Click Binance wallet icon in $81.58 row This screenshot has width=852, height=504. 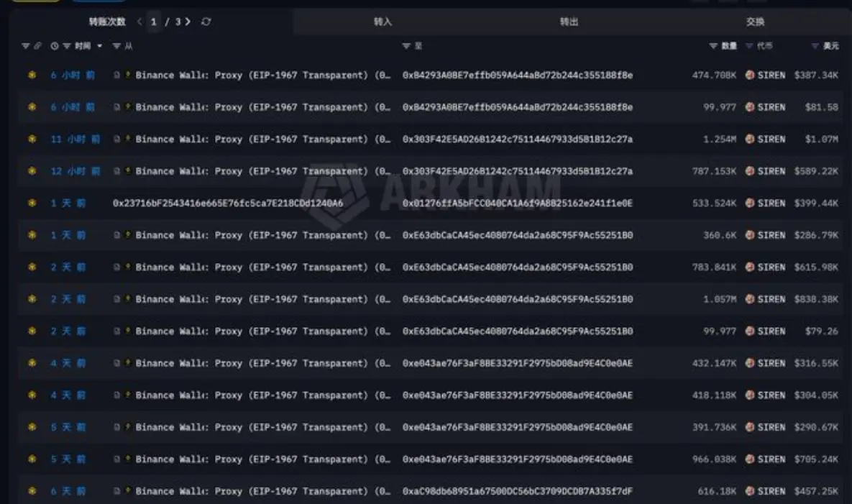click(x=128, y=107)
